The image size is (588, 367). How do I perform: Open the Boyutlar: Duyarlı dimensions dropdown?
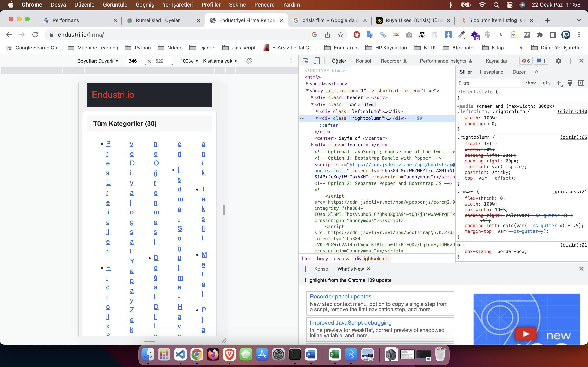click(x=98, y=61)
